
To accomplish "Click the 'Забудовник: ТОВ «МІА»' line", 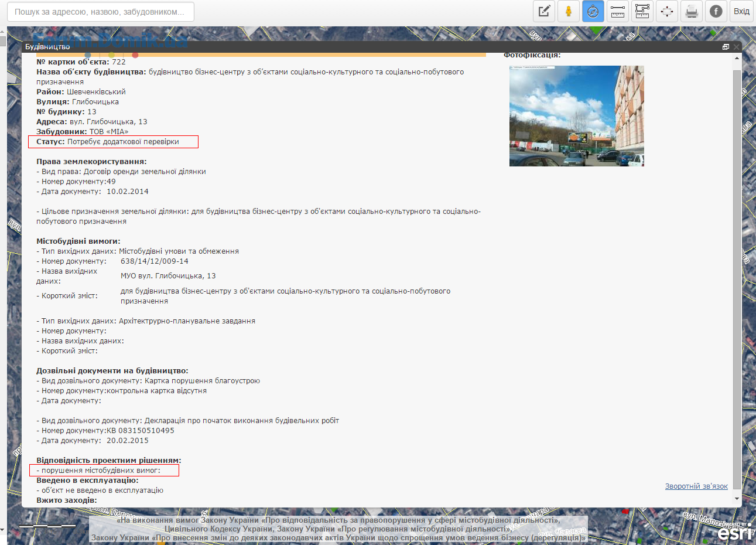I will coord(82,132).
